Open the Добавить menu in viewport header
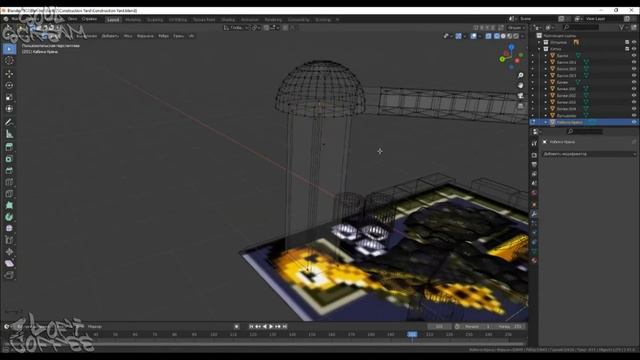This screenshot has width=640, height=360. pos(110,36)
